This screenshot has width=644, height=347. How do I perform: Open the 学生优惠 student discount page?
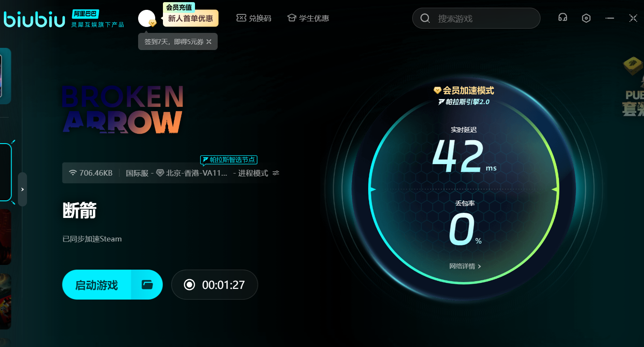click(x=308, y=18)
